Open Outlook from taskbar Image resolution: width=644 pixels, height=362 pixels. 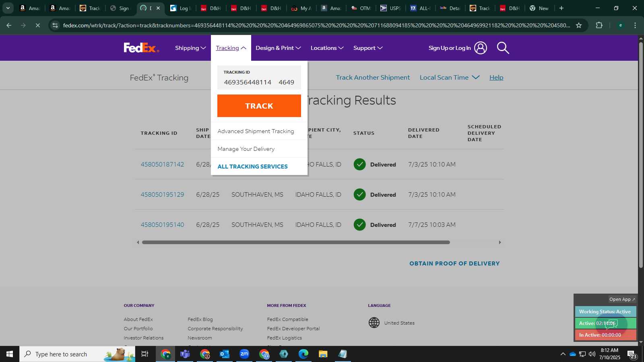pos(225,354)
